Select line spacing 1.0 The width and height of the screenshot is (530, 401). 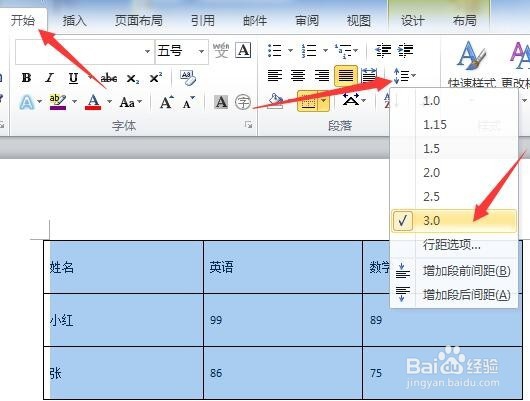point(454,101)
